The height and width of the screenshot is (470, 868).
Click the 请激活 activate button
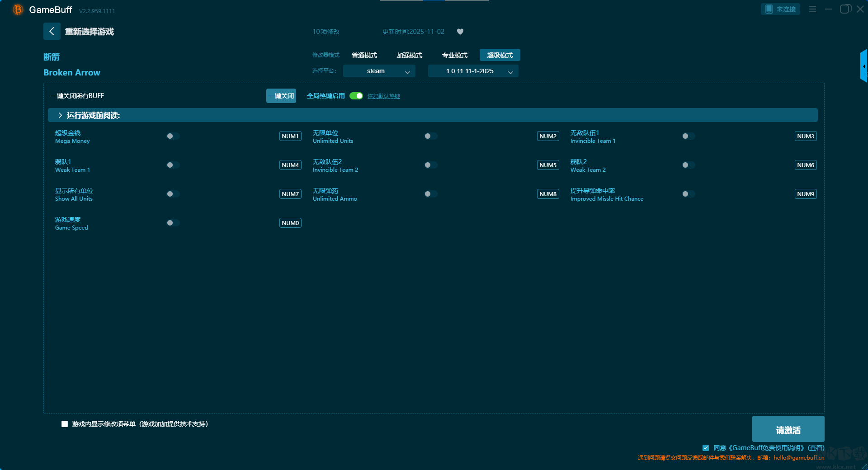[788, 429]
